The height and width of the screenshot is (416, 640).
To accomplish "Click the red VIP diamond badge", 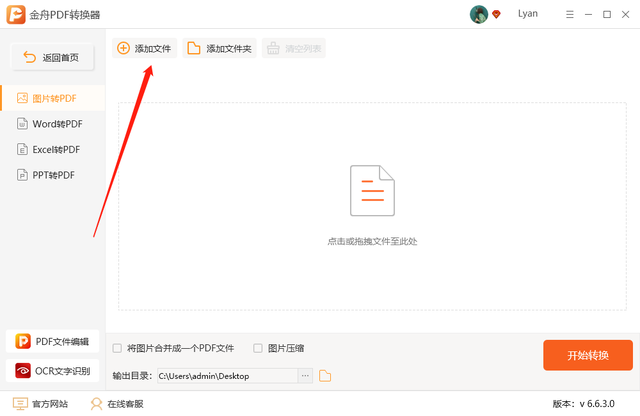I will (496, 14).
